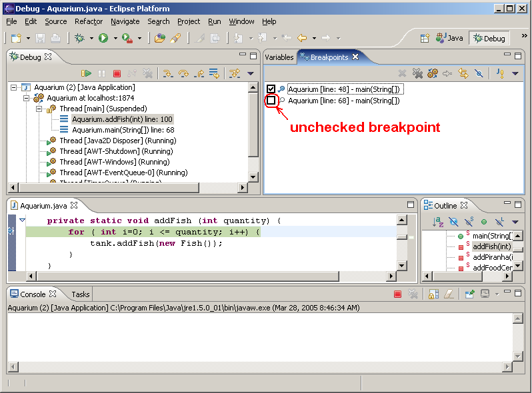Click Step Return in the Debug toolbar

click(199, 73)
